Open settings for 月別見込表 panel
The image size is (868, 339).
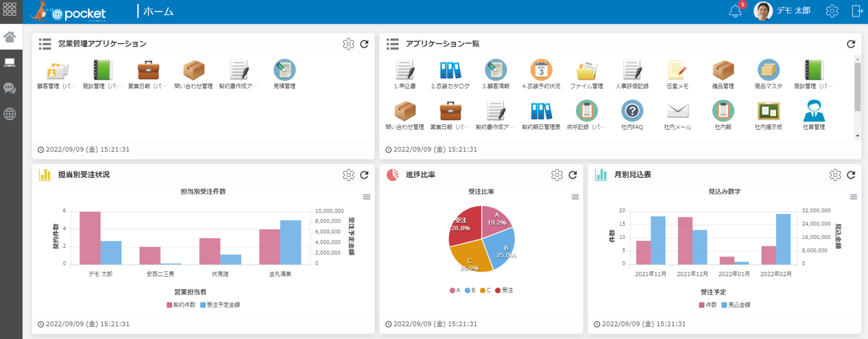[x=834, y=175]
